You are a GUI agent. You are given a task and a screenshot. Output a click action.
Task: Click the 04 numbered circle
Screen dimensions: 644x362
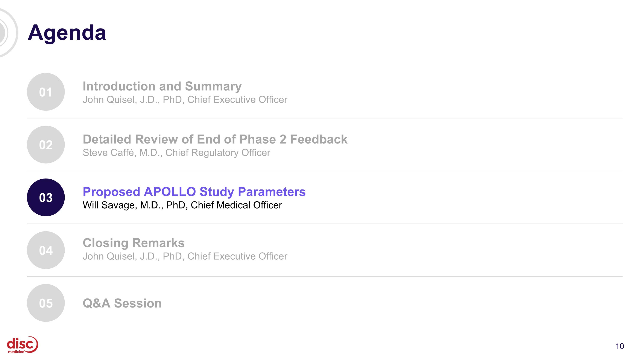(x=46, y=250)
